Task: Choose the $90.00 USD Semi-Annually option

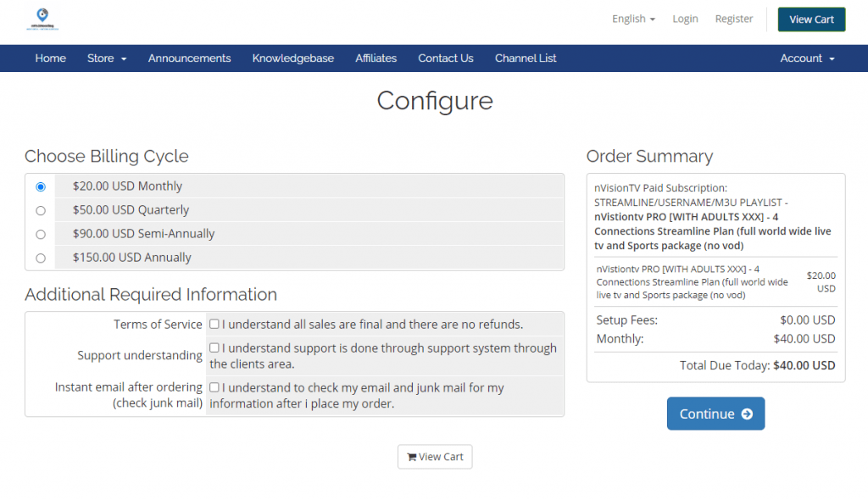Action: (x=41, y=234)
